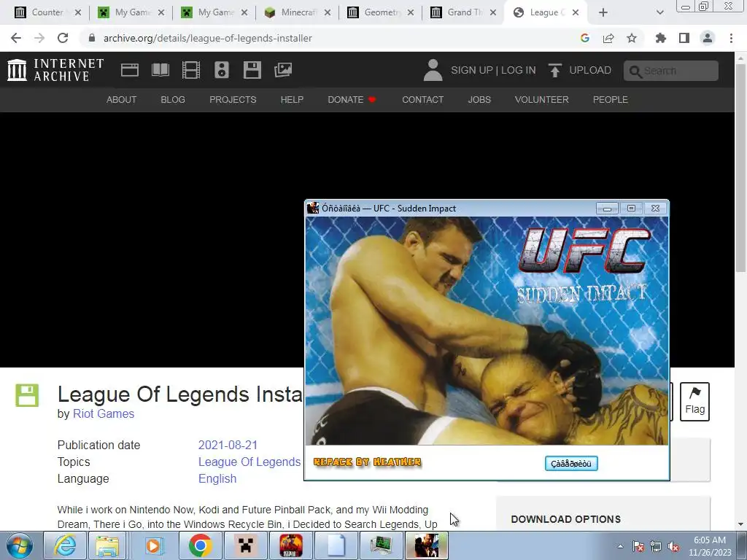Reload the page
The width and height of the screenshot is (747, 560).
click(x=63, y=38)
